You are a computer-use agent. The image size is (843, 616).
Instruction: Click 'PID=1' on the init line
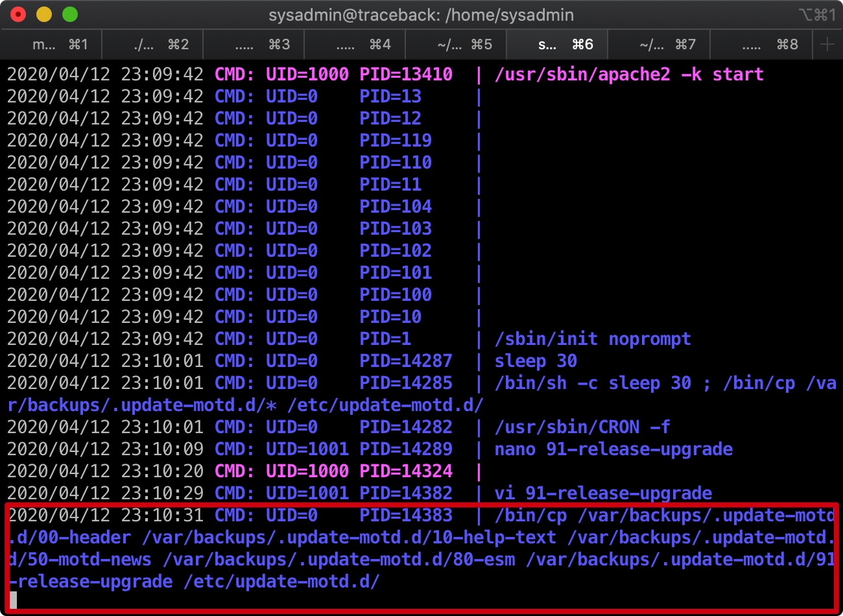pos(385,339)
